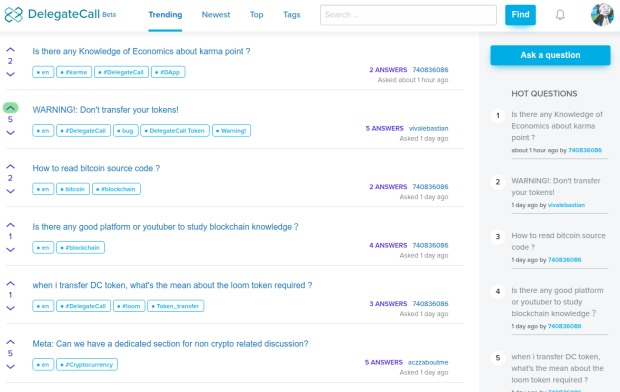The height and width of the screenshot is (392, 620).
Task: Downvote the loom token required question
Action: pyautogui.click(x=10, y=308)
